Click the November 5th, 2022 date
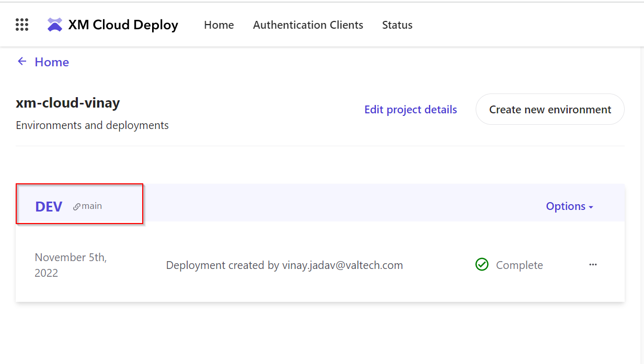Viewport: 644px width, 364px height. (x=71, y=265)
